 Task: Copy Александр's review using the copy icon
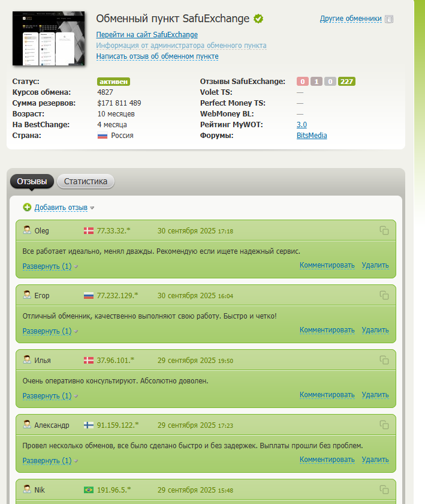384,425
